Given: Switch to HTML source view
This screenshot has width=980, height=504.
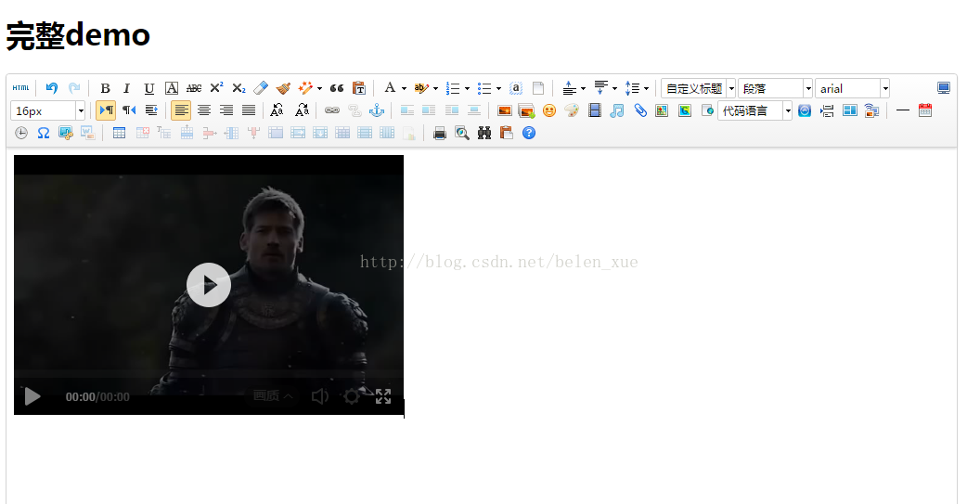Looking at the screenshot, I should [20, 88].
